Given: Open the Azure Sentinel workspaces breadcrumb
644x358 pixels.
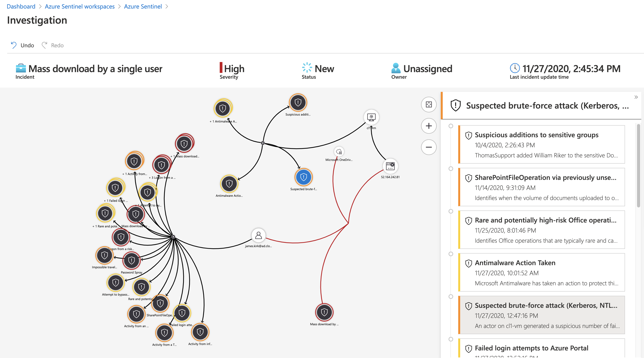Looking at the screenshot, I should pos(80,7).
